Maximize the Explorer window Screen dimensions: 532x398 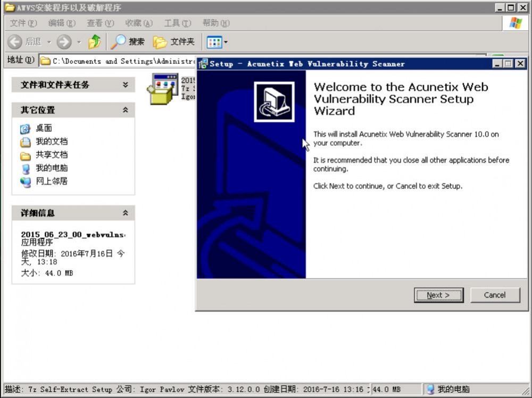[x=510, y=7]
